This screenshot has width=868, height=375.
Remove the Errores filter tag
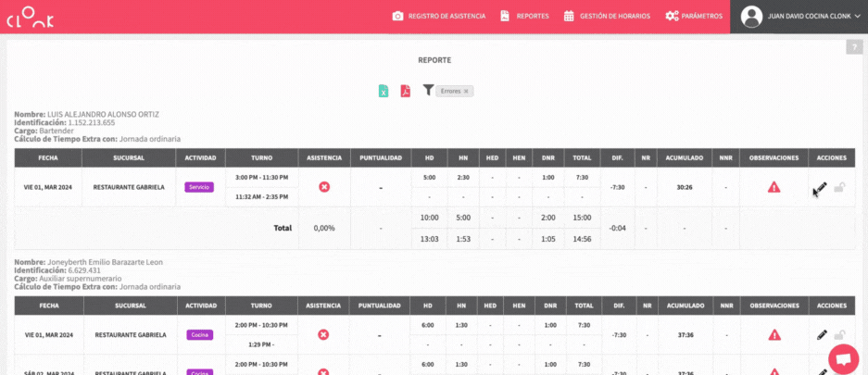pos(467,91)
